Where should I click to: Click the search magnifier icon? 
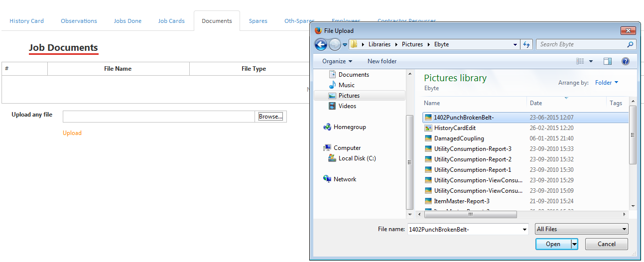click(631, 44)
